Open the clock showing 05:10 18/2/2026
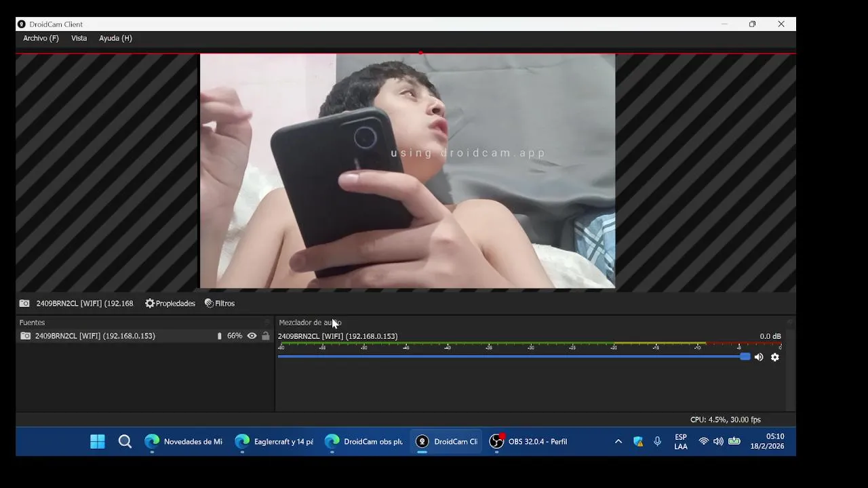 767,442
